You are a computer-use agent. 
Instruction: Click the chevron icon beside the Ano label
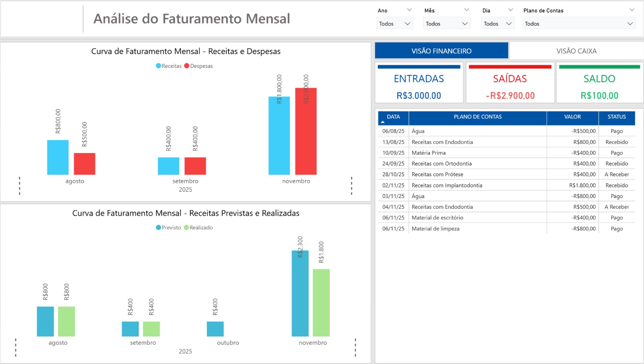coord(409,10)
